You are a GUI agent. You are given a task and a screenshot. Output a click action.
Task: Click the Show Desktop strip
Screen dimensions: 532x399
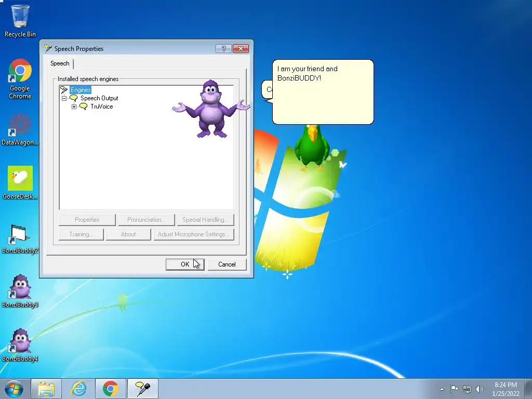529,389
